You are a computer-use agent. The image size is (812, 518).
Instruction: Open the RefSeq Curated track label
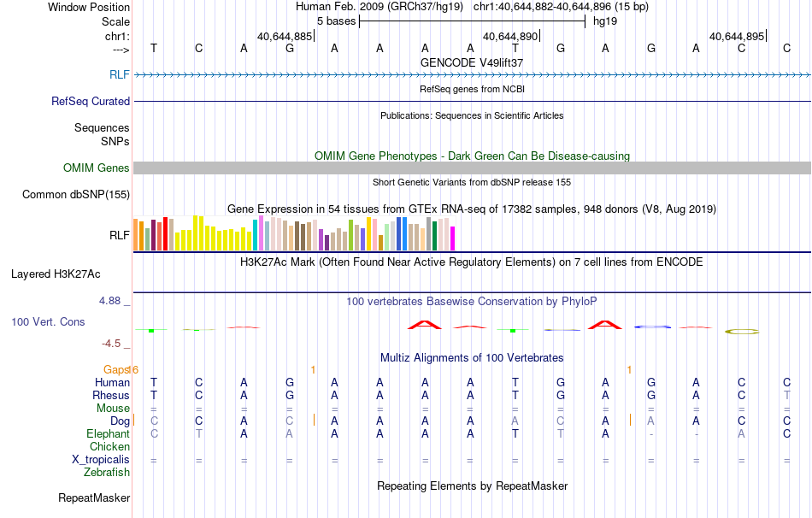tap(90, 101)
